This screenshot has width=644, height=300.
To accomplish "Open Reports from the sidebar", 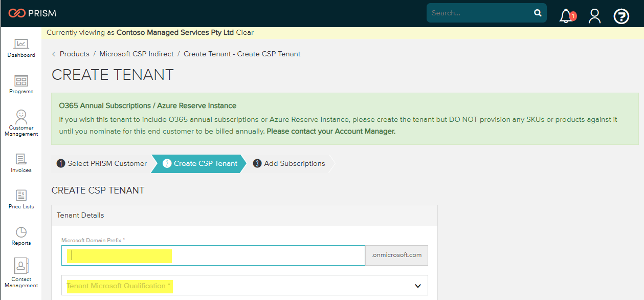I will tap(21, 236).
